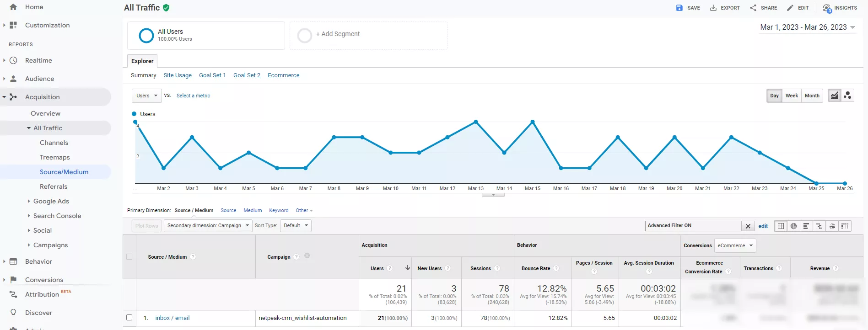Click the EXPORT download button
868x330 pixels.
click(725, 8)
